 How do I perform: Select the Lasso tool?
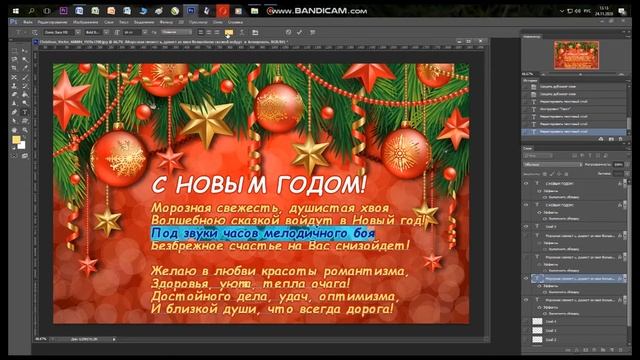click(14, 60)
